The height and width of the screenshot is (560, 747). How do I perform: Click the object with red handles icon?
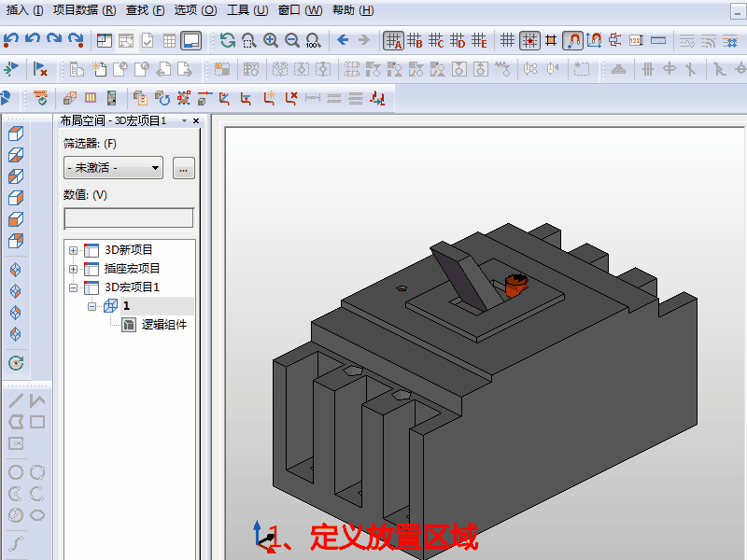(183, 99)
